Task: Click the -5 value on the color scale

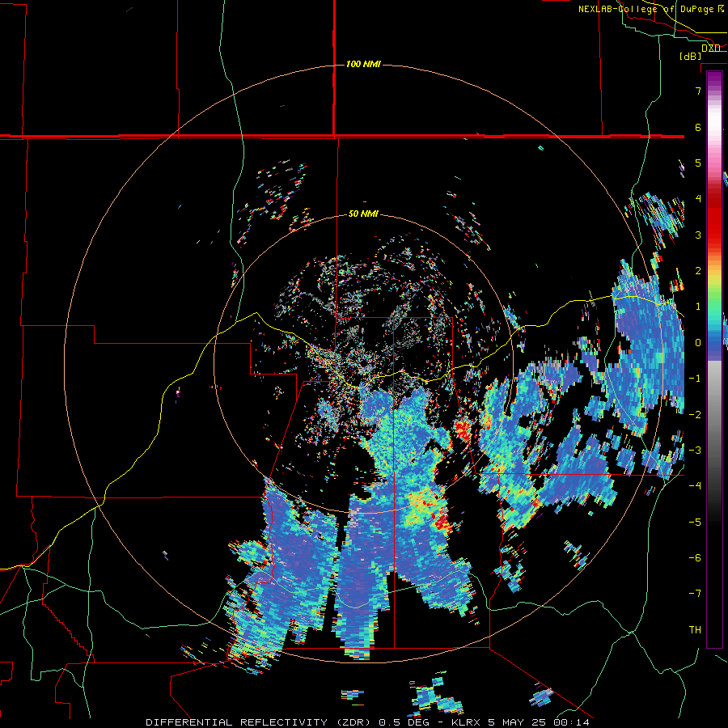Action: tap(695, 522)
